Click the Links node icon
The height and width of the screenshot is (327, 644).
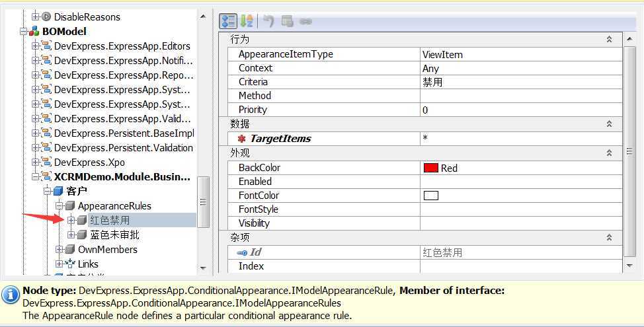click(70, 264)
